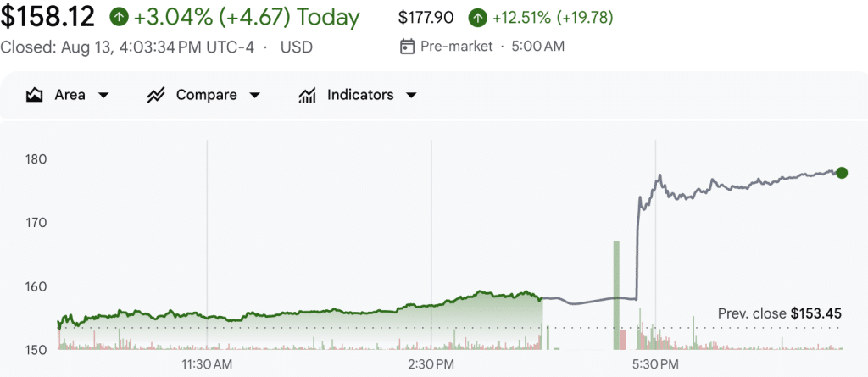Click the Prev. close $153.45 label
The height and width of the screenshot is (377, 868).
pos(780,314)
